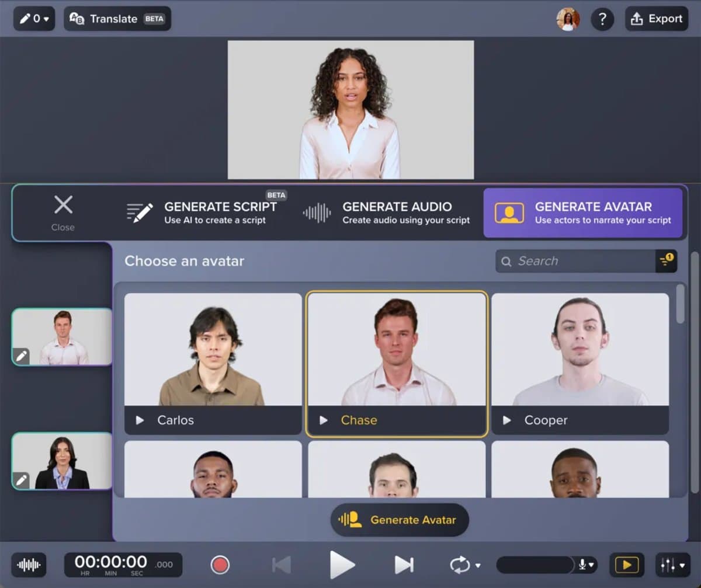Play the video
This screenshot has height=588, width=701.
[342, 565]
